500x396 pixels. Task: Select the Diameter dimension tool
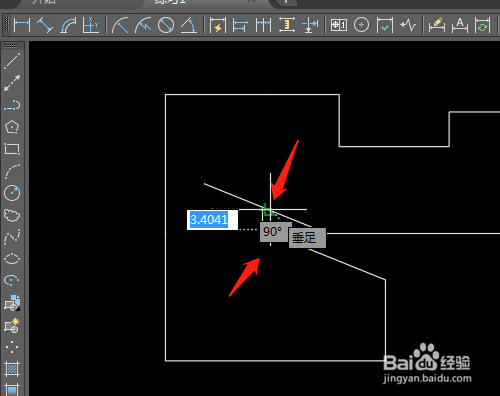click(166, 25)
